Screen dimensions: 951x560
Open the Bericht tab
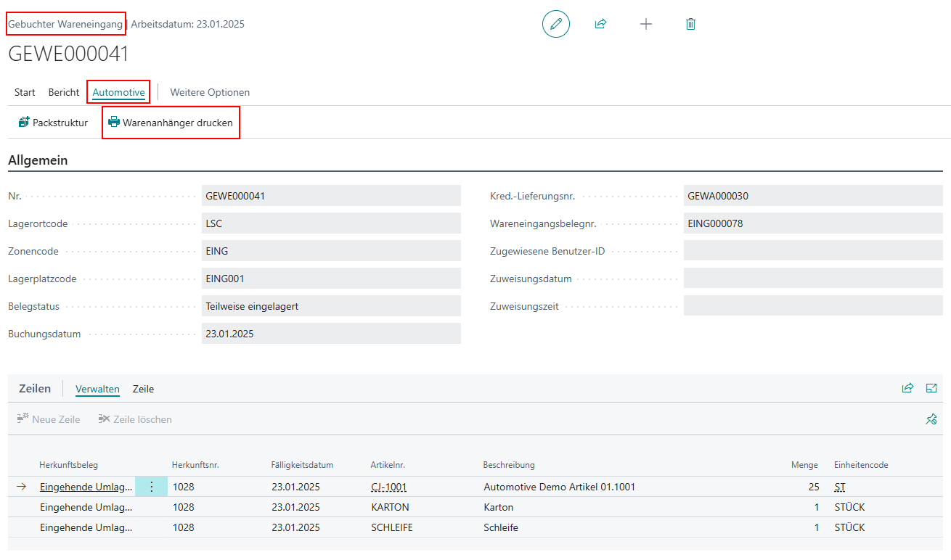click(x=64, y=92)
